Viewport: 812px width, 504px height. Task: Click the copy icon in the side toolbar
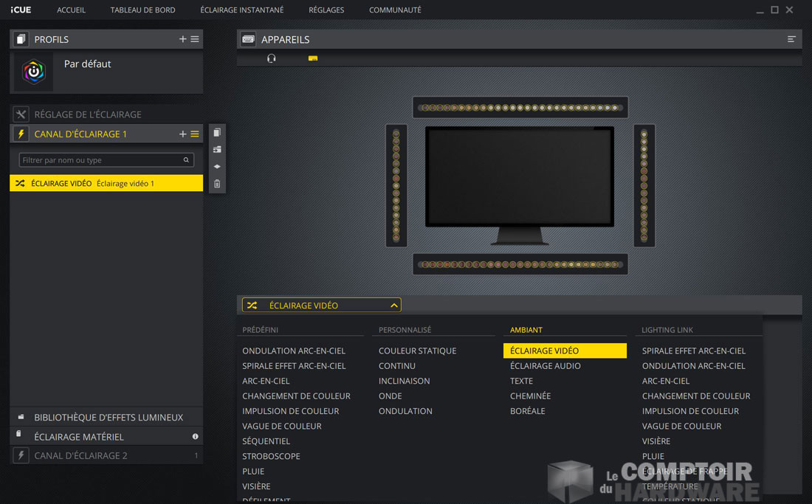(217, 133)
